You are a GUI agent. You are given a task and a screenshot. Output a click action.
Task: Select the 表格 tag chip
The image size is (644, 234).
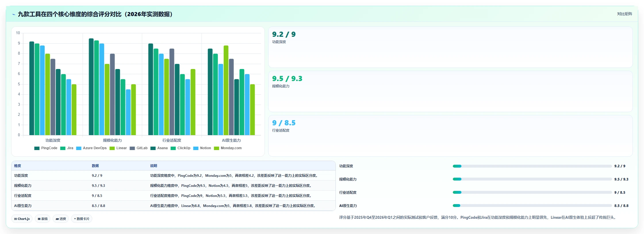43,219
